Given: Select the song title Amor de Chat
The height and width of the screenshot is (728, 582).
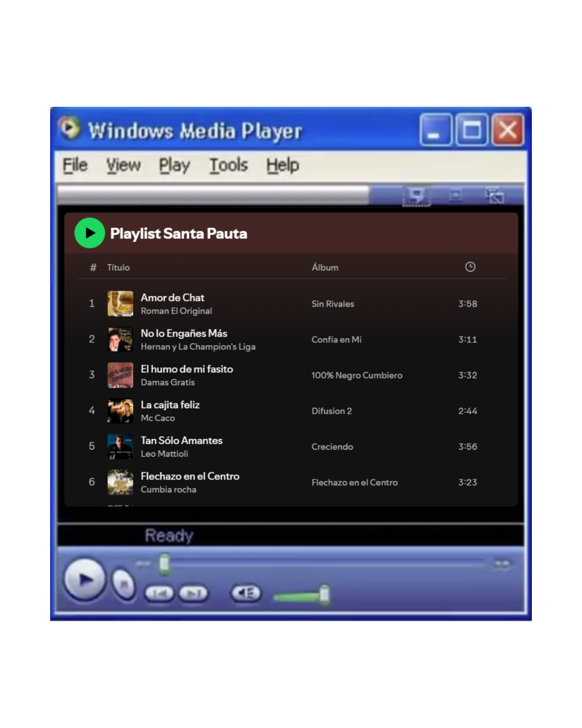Looking at the screenshot, I should [172, 298].
